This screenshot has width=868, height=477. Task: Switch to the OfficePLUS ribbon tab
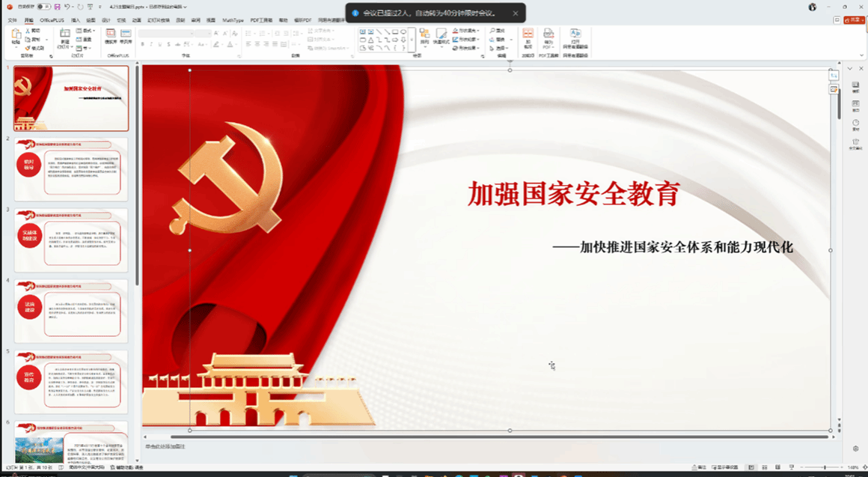point(52,20)
